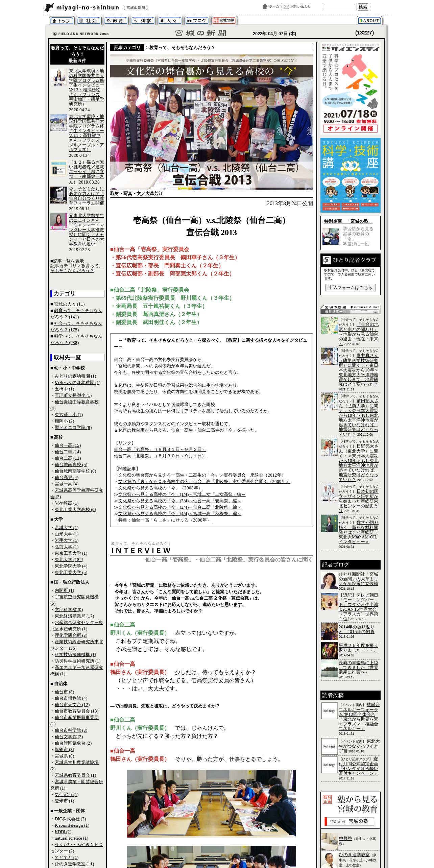Open blog post 長崎の軍艦島に上陸
This screenshot has height=868, width=434.
point(358,668)
